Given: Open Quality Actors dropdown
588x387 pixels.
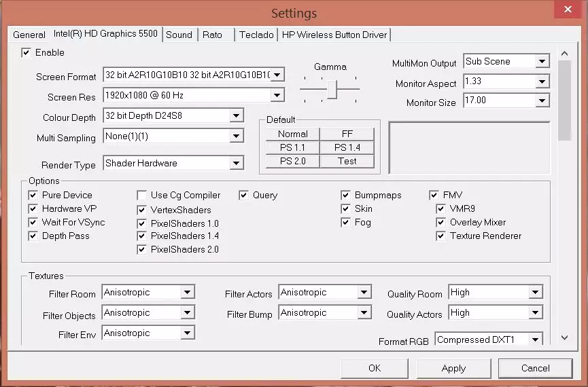Looking at the screenshot, I should pos(536,312).
